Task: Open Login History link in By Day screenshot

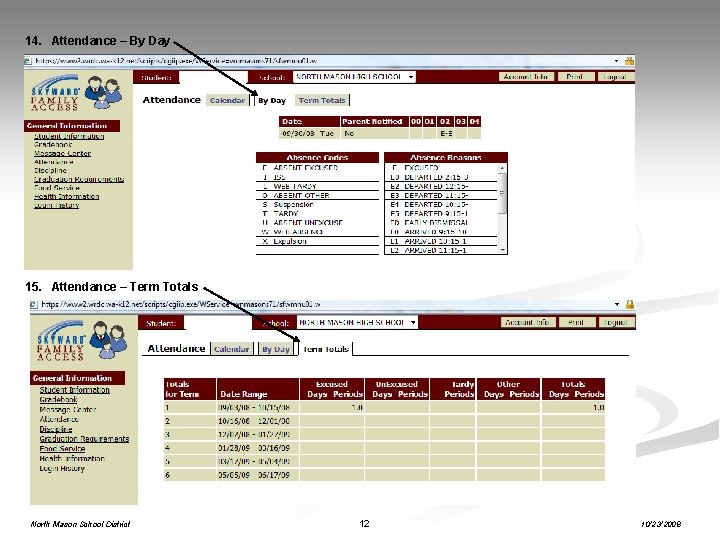Action: pos(56,205)
